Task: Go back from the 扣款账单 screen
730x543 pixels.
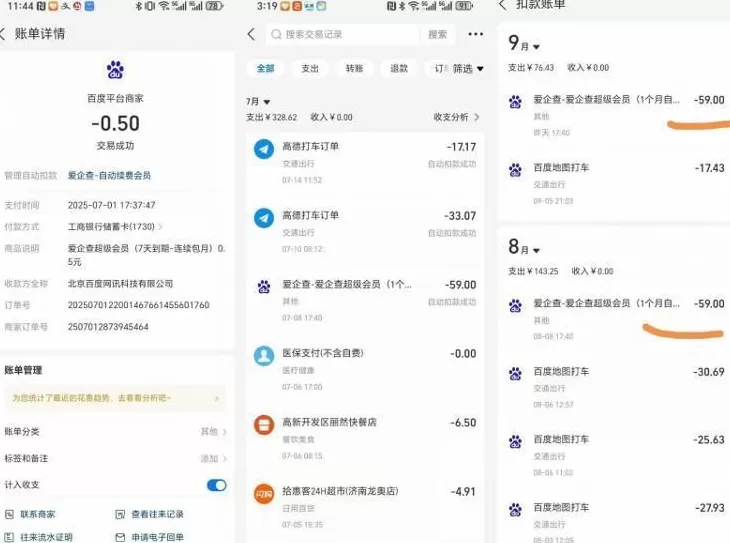Action: tap(502, 5)
